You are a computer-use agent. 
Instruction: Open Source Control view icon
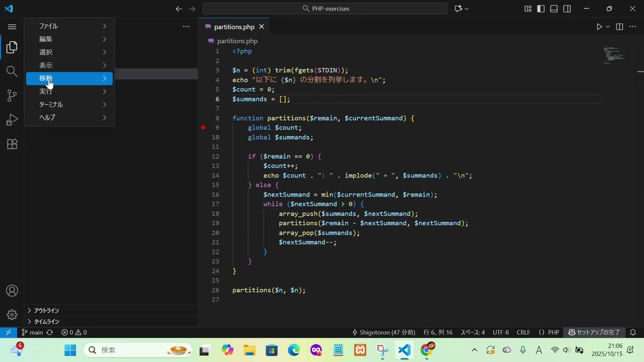(12, 96)
